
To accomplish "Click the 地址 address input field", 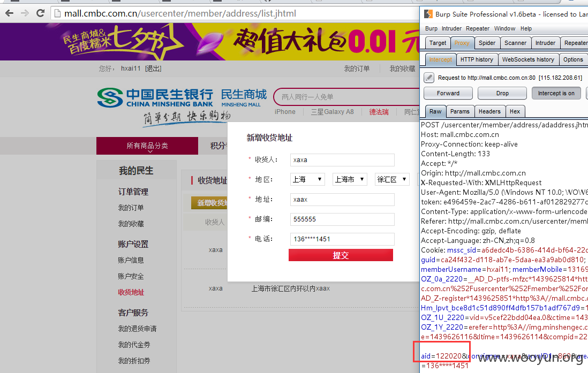I will point(342,200).
